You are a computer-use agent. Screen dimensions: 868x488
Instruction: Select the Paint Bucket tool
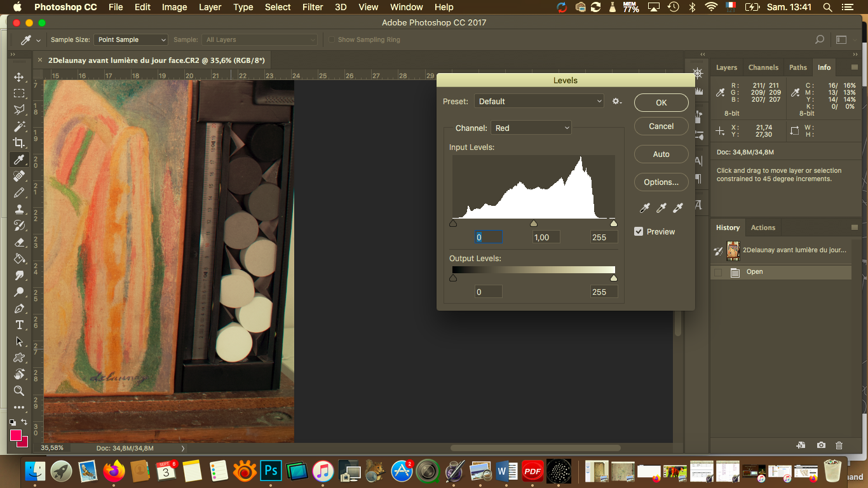[x=19, y=259]
